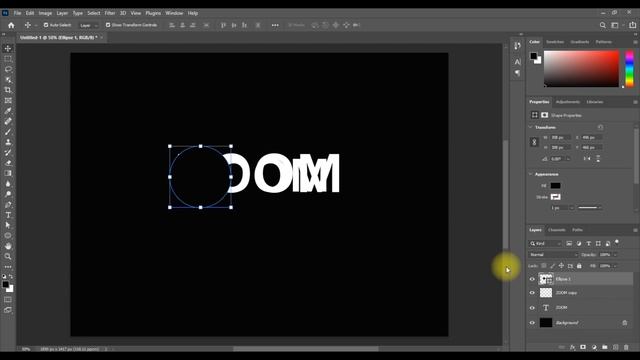Select the Ellipse 1 layer thumbnail
The width and height of the screenshot is (640, 360).
546,279
